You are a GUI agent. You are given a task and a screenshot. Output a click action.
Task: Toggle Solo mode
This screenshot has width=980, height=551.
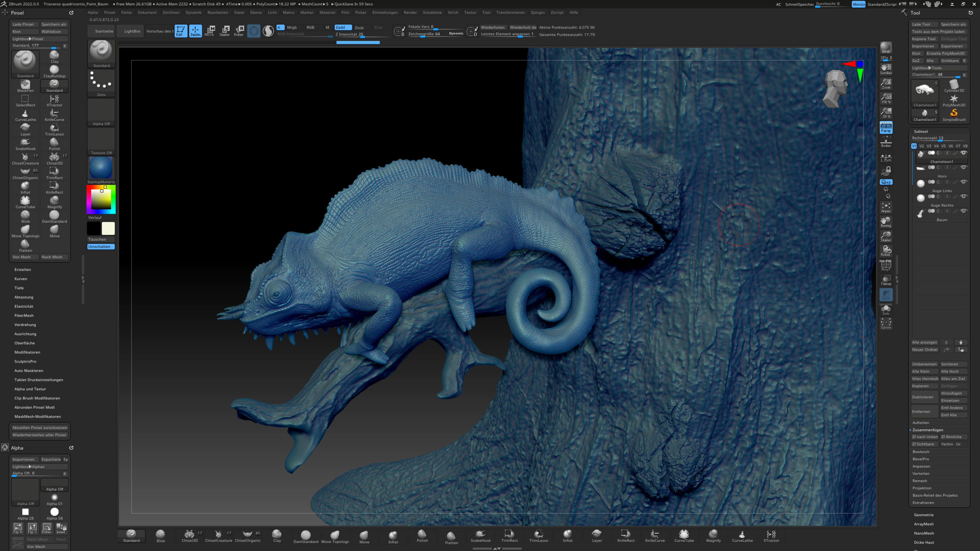pos(886,310)
